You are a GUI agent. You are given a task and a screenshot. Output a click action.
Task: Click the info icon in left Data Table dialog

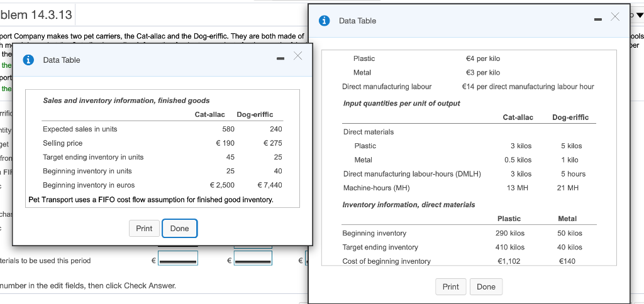[28, 60]
